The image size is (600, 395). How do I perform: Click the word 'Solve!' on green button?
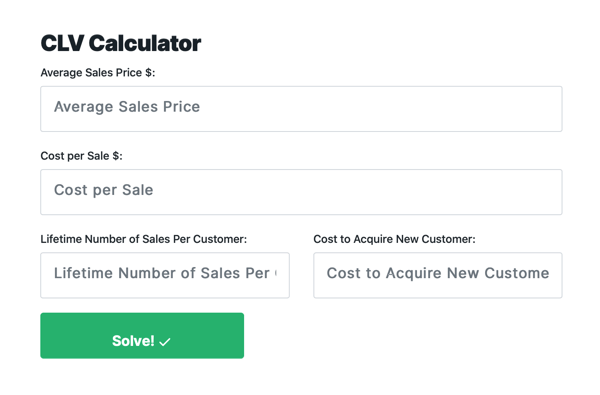point(133,341)
